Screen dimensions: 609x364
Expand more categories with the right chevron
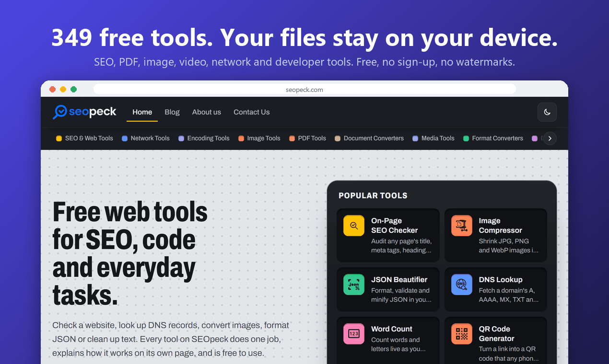coord(550,138)
